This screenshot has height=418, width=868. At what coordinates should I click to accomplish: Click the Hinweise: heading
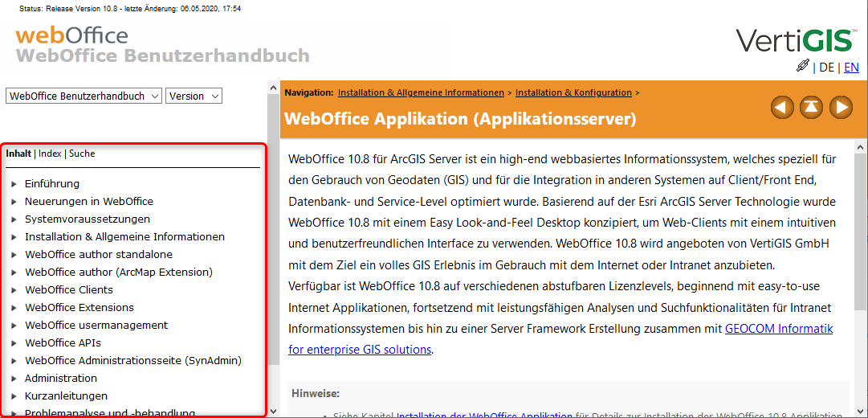pos(315,394)
